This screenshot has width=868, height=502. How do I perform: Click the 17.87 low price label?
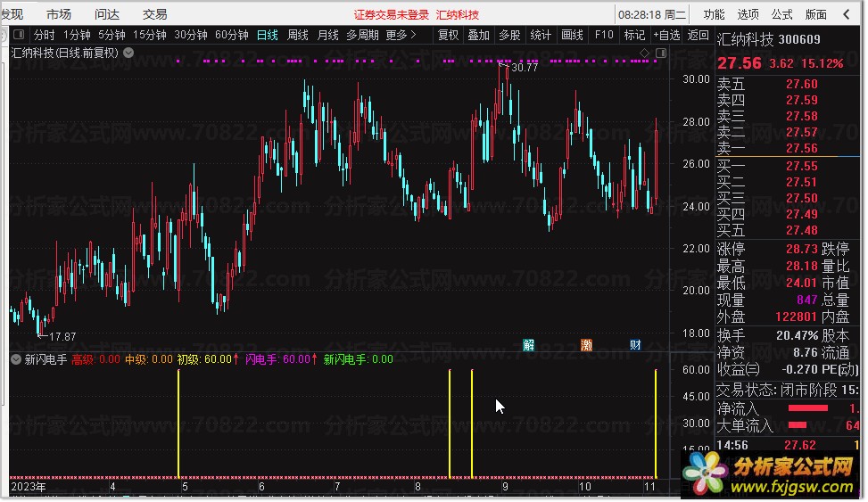(62, 336)
